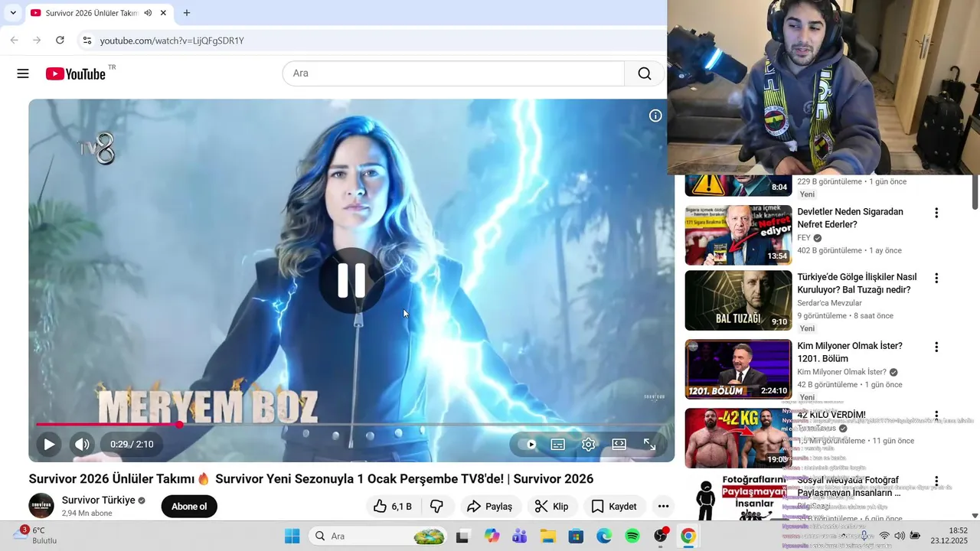Open the weather widget showing 6°C

coord(34,535)
